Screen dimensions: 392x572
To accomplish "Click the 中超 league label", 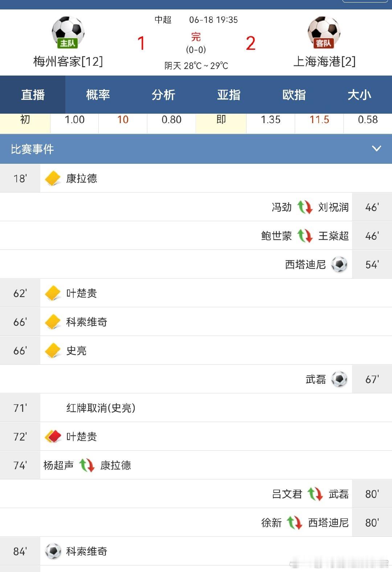I will click(163, 20).
